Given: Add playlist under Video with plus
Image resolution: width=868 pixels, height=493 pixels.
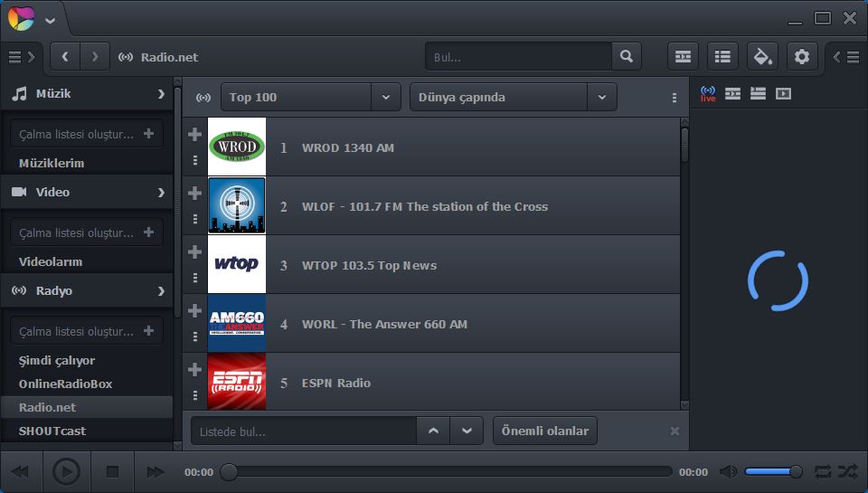Looking at the screenshot, I should [148, 232].
